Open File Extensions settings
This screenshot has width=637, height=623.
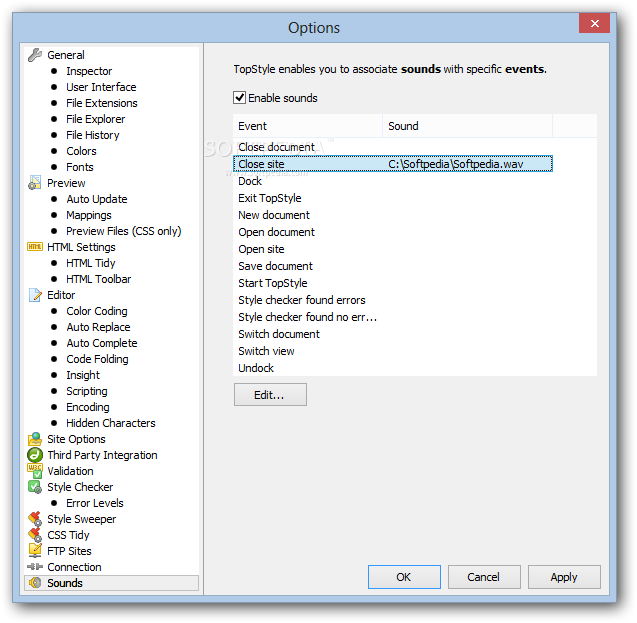(102, 103)
